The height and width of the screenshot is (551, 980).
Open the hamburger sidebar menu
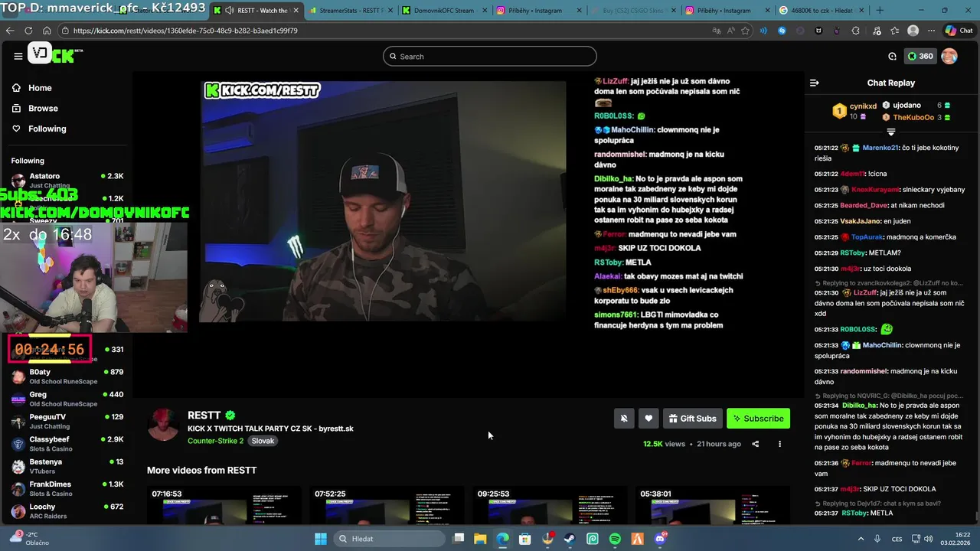(18, 56)
